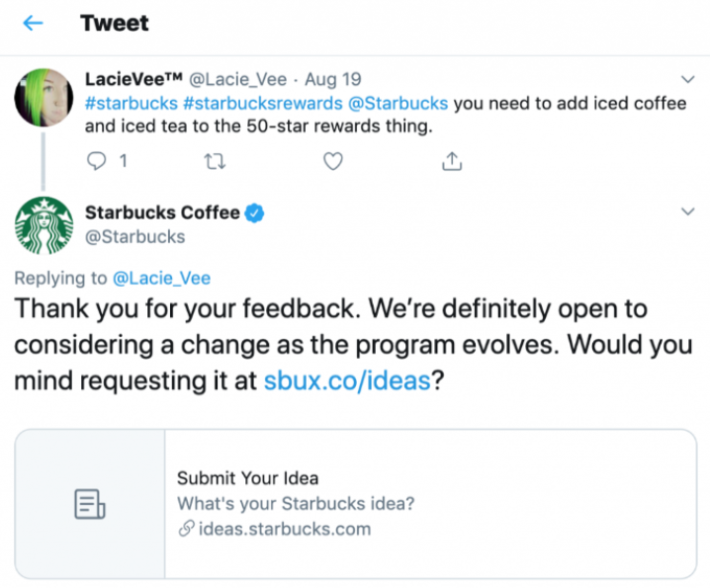Screen dimensions: 710x588
Task: Expand the Starbucks tweet options chevron
Action: pos(688,212)
